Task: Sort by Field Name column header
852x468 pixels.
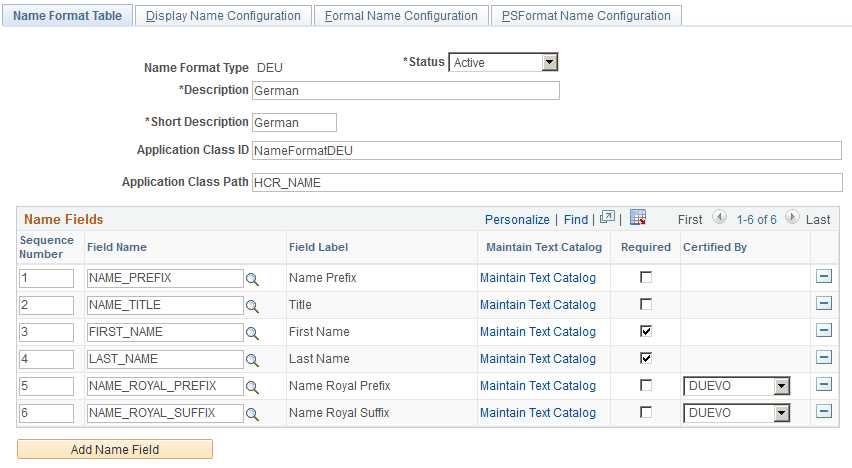Action: coord(117,247)
